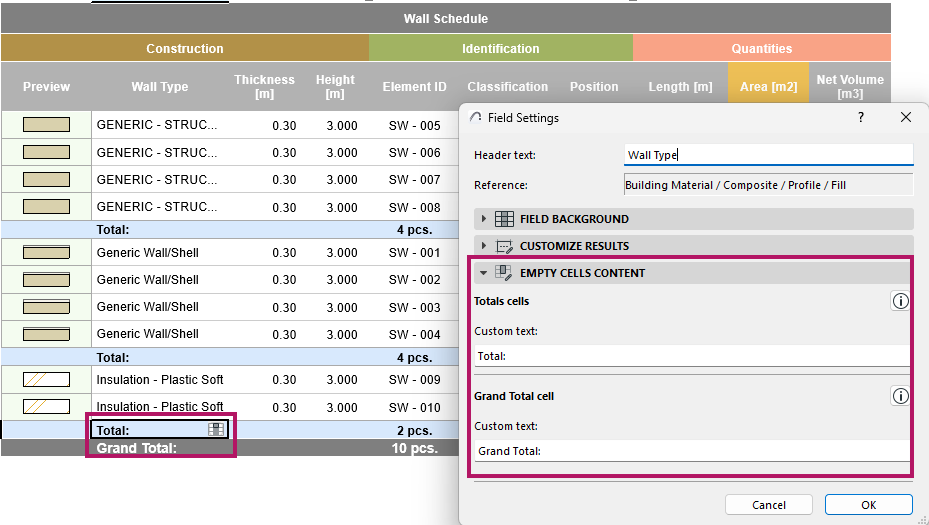Expand the Customize Results section arrow
929x525 pixels.
pos(484,246)
